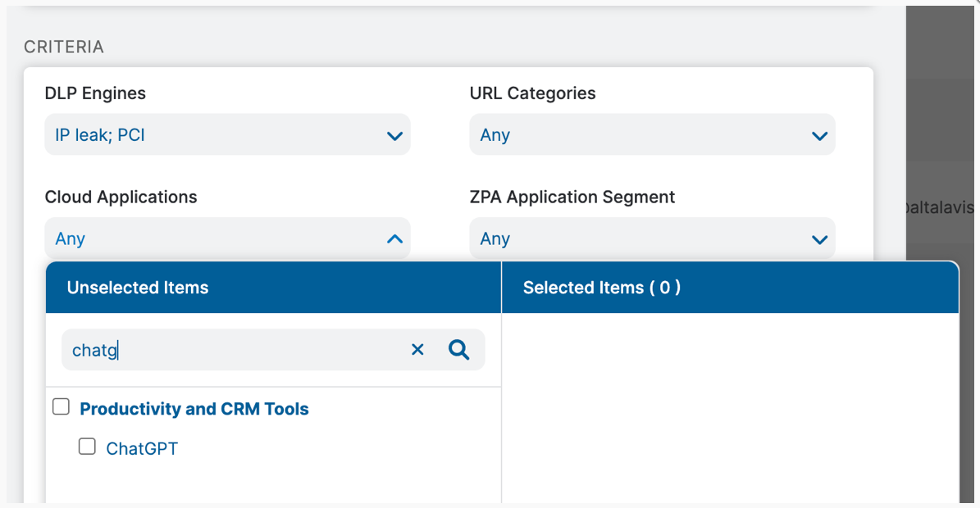Click the ChatGPT label text
This screenshot has height=508, width=980.
click(x=142, y=448)
